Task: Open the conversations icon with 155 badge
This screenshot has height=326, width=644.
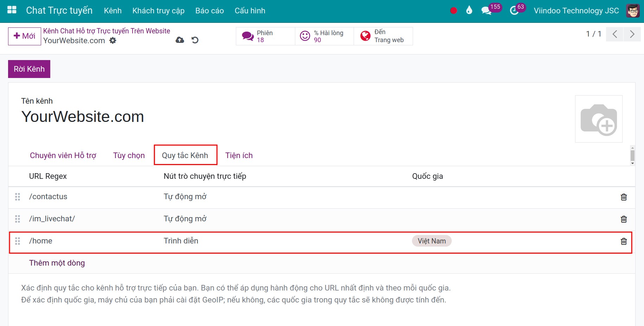Action: point(487,11)
